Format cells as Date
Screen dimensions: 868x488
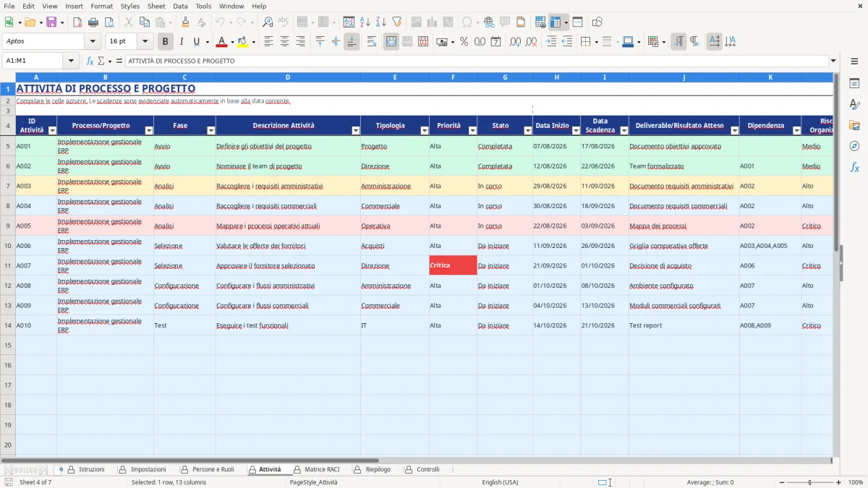(x=495, y=42)
